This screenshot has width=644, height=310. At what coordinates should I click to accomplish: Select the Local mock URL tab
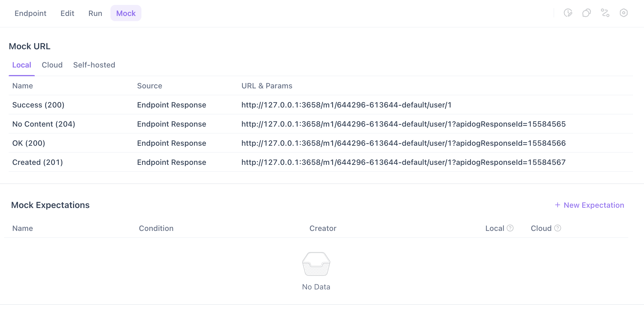(22, 65)
